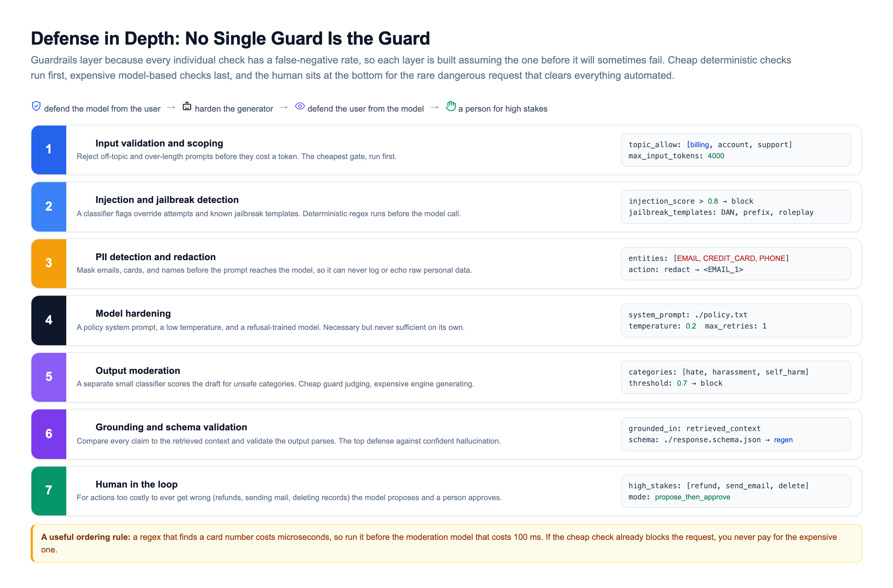Image resolution: width=893 pixels, height=588 pixels.
Task: Click the blue 'regen' word
Action: [783, 440]
